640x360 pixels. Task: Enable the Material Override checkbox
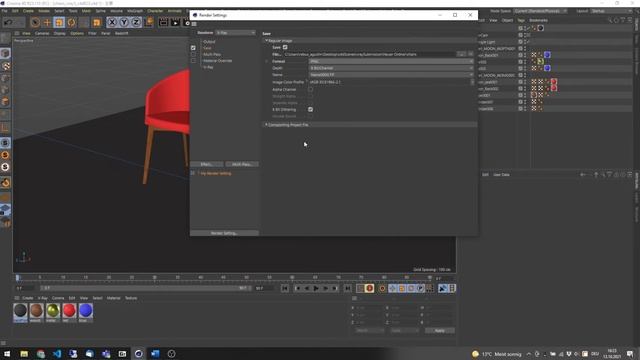pos(193,61)
